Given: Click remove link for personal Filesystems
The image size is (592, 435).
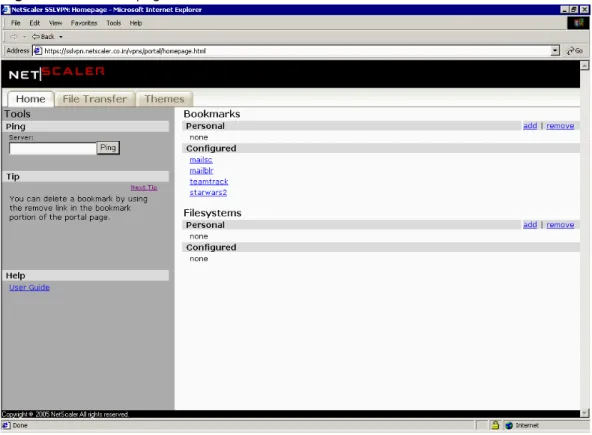Looking at the screenshot, I should pos(560,225).
